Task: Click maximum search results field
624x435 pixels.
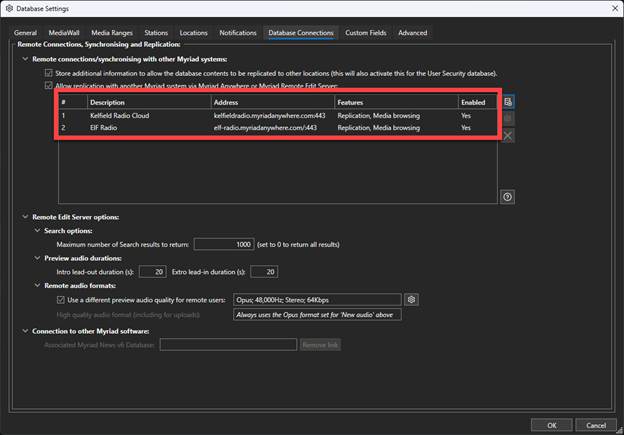Action: coord(224,244)
